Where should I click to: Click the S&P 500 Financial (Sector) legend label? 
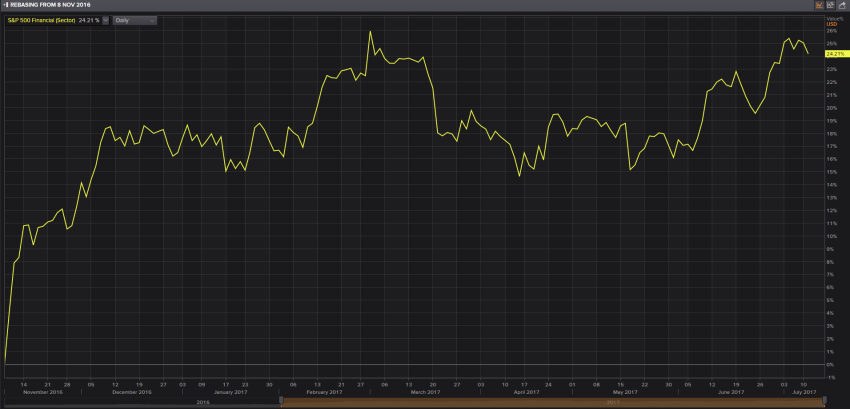coord(41,20)
